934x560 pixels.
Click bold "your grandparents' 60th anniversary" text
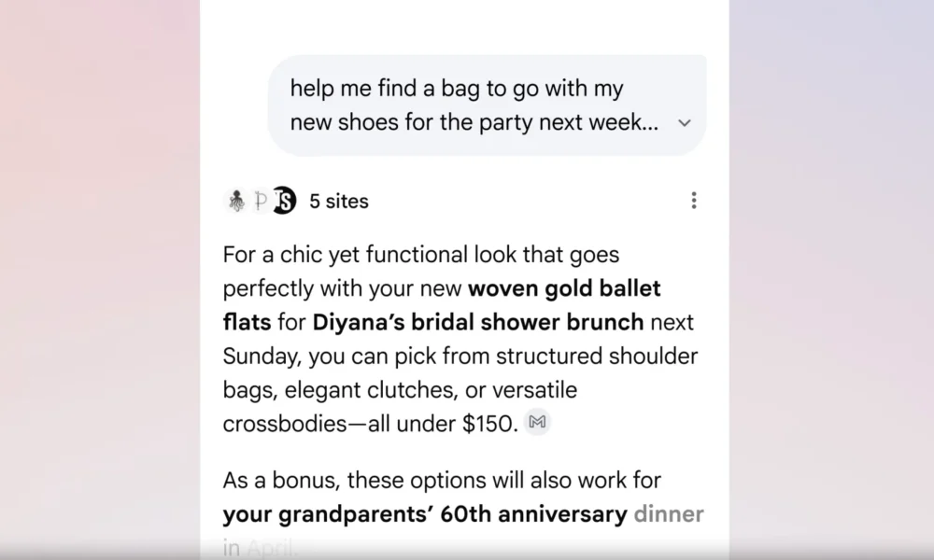[425, 514]
